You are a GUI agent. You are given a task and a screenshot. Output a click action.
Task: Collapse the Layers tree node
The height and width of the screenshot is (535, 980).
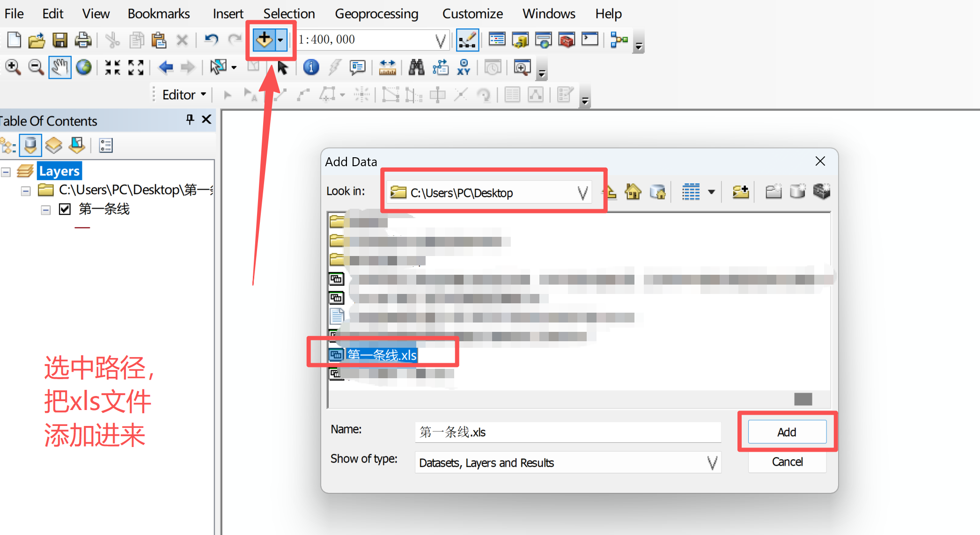pyautogui.click(x=6, y=172)
